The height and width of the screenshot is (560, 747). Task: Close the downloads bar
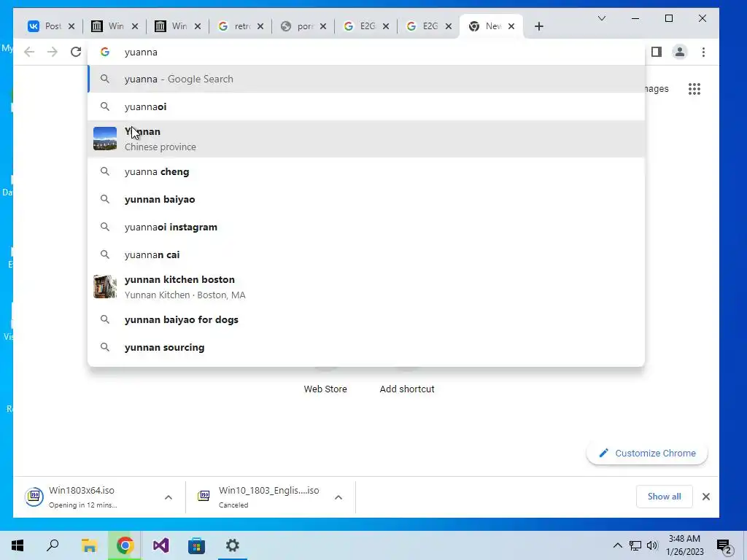706,497
